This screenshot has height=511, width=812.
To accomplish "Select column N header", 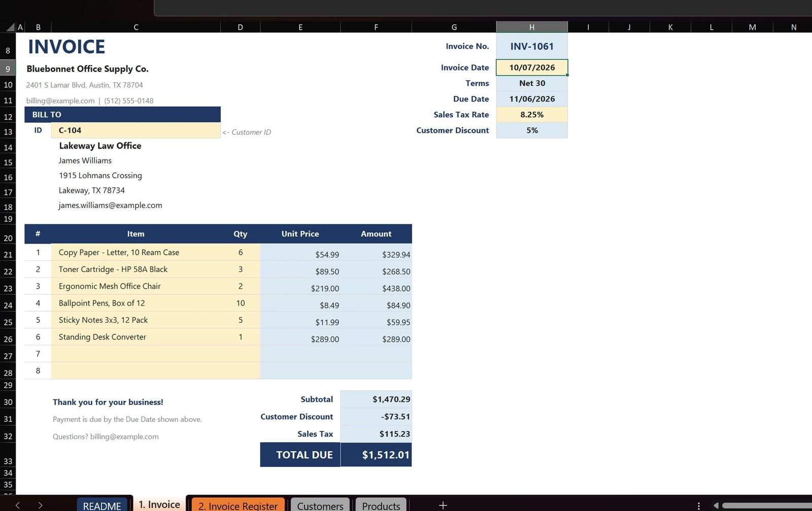I will (794, 27).
